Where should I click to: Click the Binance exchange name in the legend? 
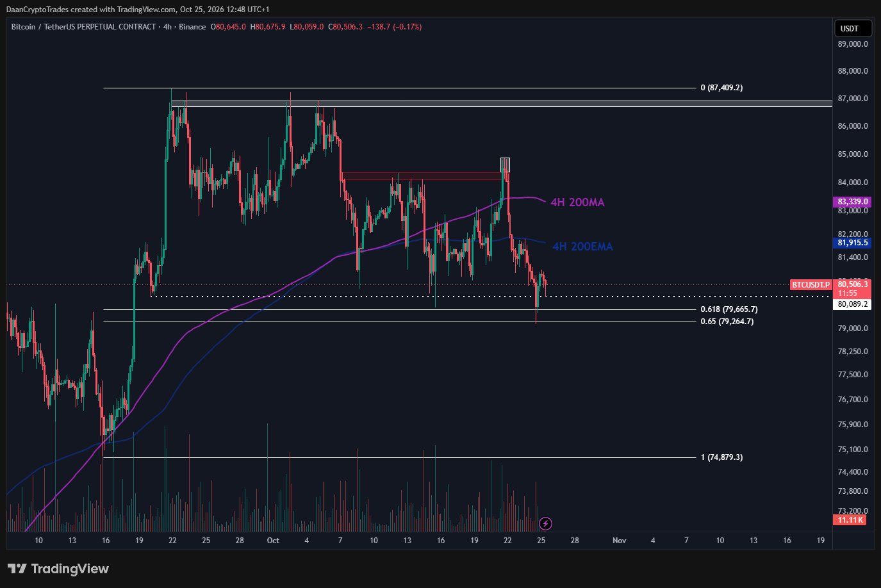[192, 27]
